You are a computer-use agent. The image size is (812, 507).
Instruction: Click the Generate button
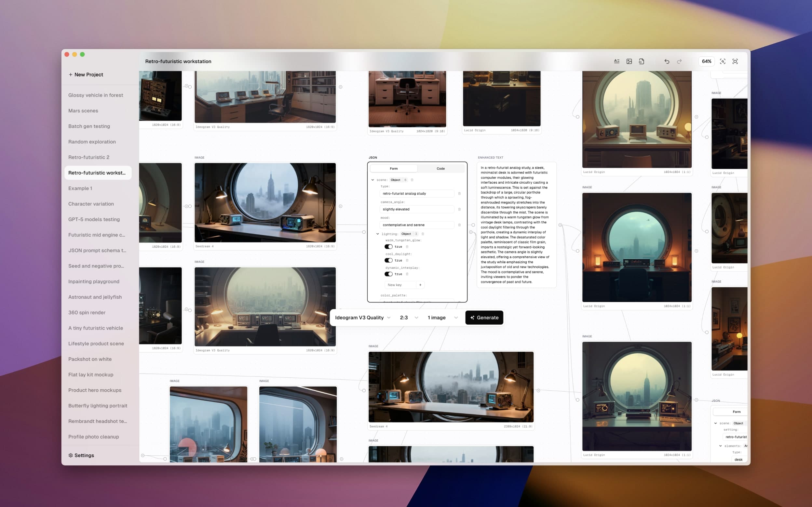coord(484,318)
